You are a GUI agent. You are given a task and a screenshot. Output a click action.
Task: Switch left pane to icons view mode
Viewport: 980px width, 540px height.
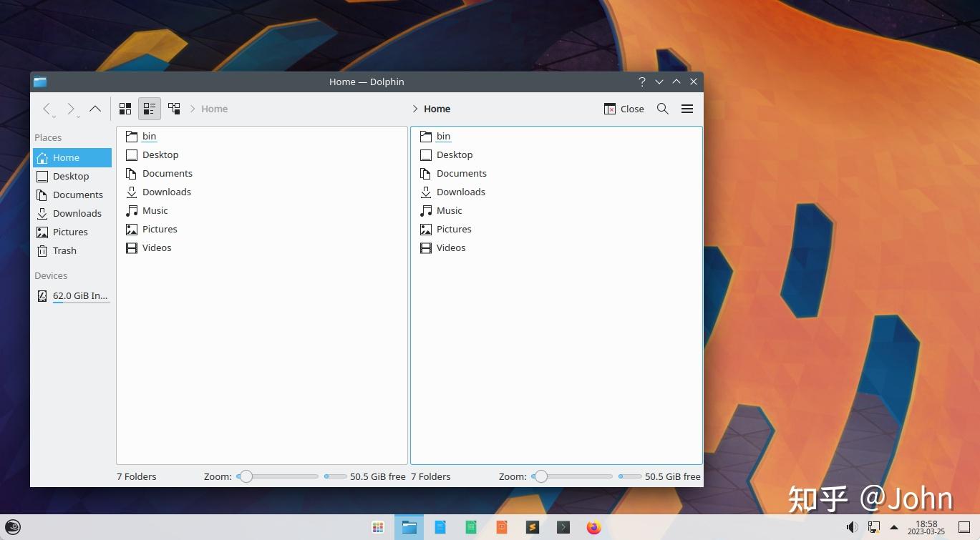[x=125, y=108]
